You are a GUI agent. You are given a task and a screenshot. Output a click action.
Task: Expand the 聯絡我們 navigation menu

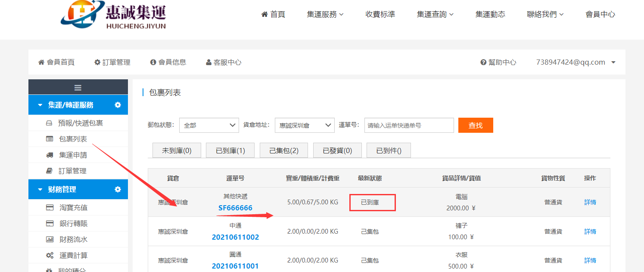[545, 14]
